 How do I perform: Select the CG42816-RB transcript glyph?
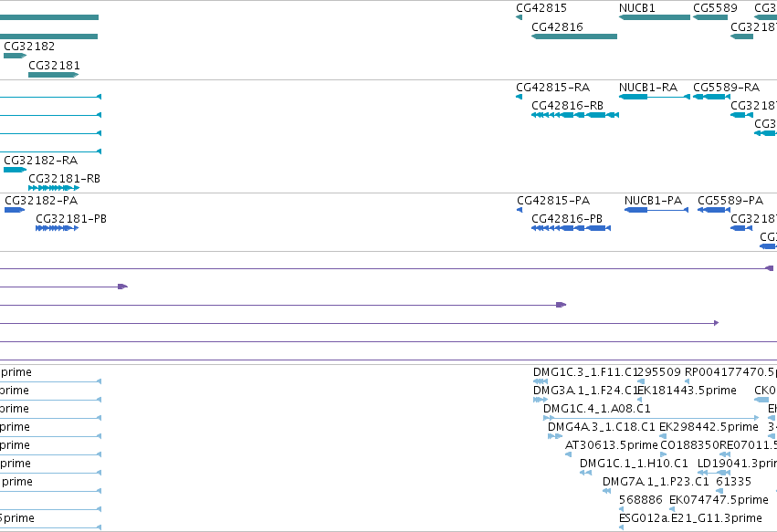pos(575,115)
